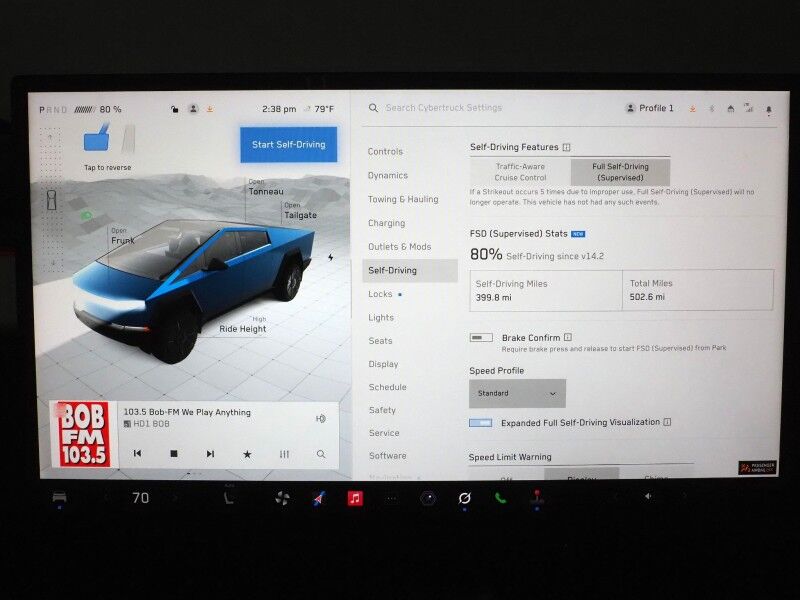The width and height of the screenshot is (800, 600).
Task: Open all apps three-dots icon
Action: pos(391,498)
